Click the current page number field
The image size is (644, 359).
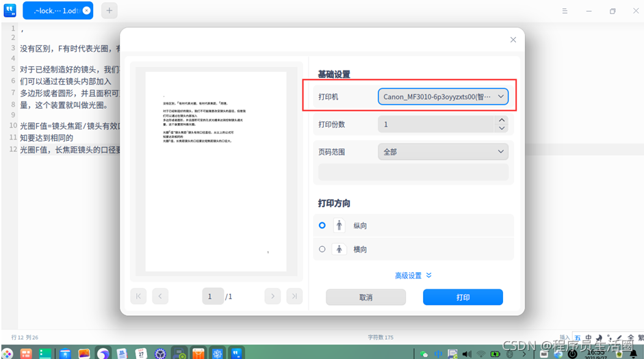[x=213, y=296]
